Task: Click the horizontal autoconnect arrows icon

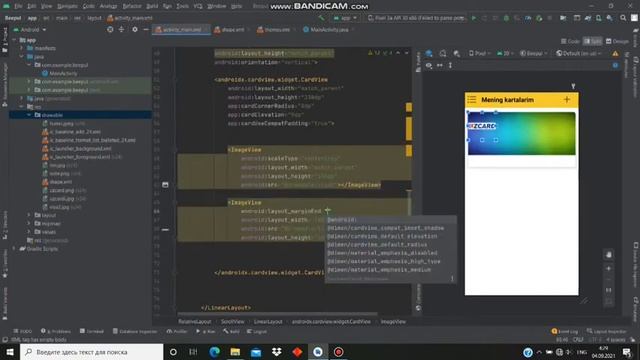Action: 440,65
